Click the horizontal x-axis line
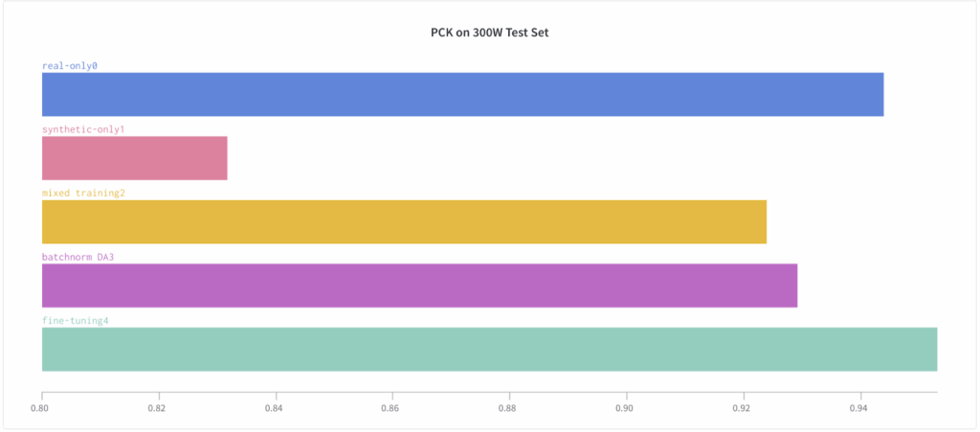This screenshot has height=432, width=980. tap(489, 393)
